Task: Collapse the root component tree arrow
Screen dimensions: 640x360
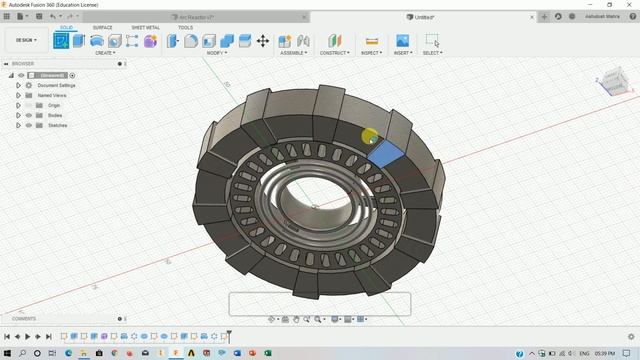Action: pyautogui.click(x=11, y=76)
